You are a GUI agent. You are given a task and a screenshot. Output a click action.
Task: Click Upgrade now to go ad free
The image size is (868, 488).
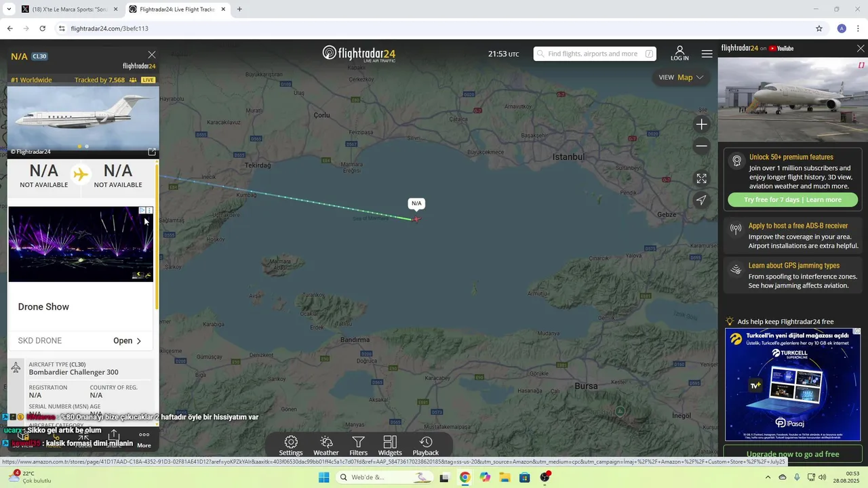pyautogui.click(x=793, y=454)
